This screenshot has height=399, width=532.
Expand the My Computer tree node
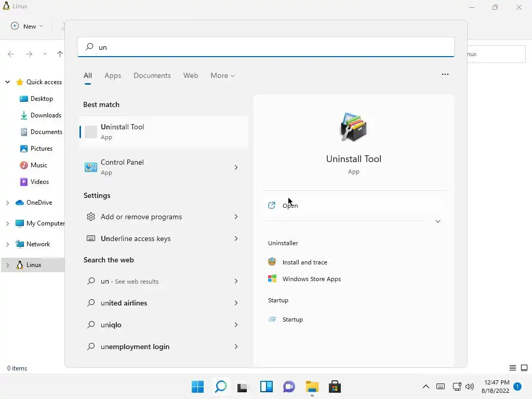[7, 223]
